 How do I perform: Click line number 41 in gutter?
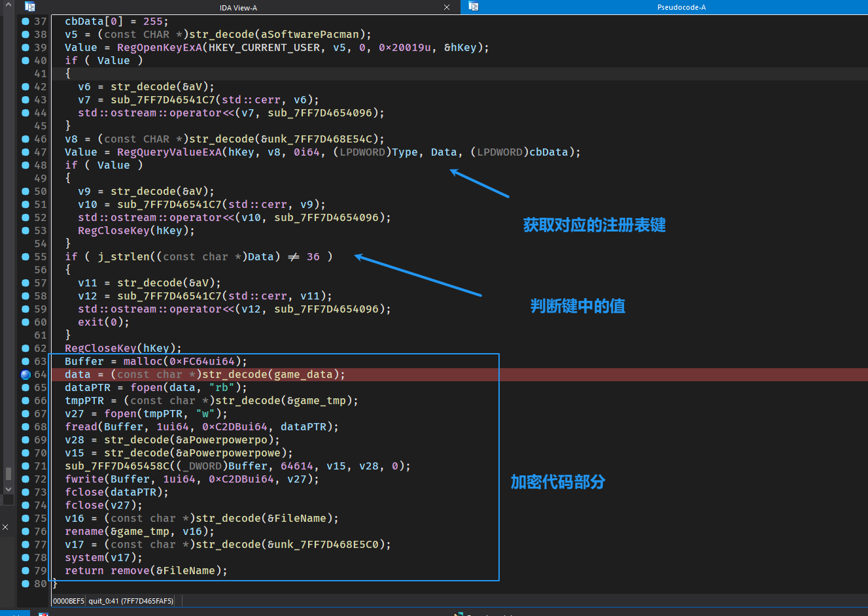pyautogui.click(x=41, y=74)
